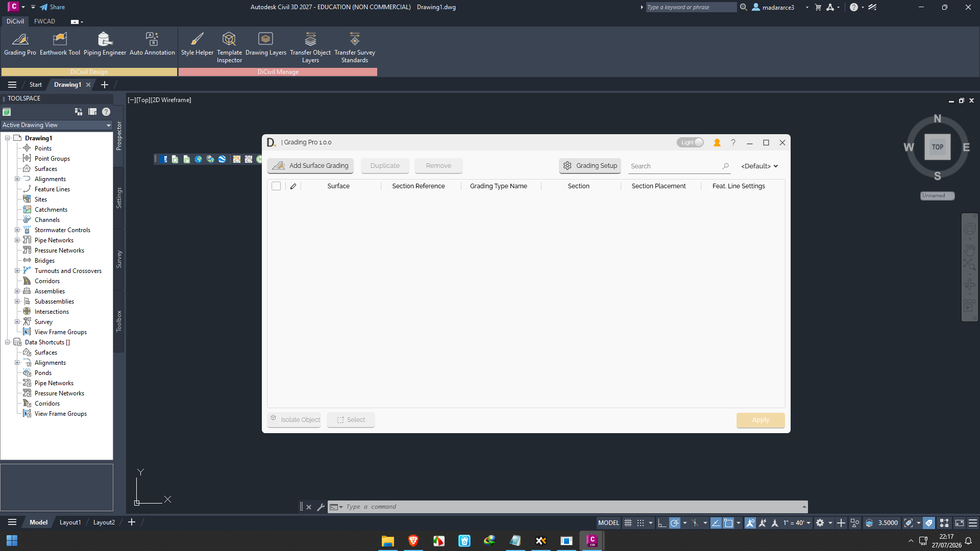This screenshot has width=980, height=551.
Task: Open Autodesk App Store cart icon
Action: click(818, 7)
